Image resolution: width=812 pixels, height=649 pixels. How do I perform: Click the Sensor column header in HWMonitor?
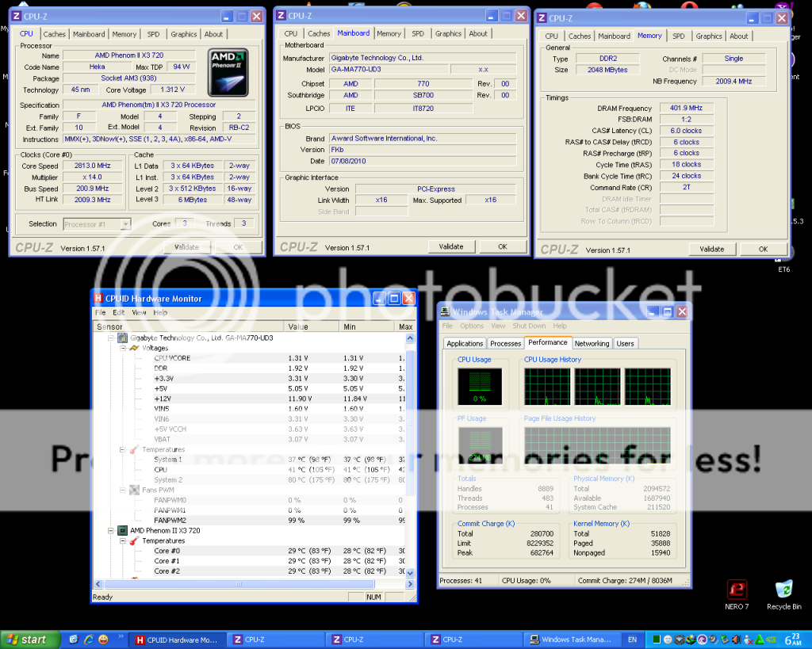click(x=189, y=326)
